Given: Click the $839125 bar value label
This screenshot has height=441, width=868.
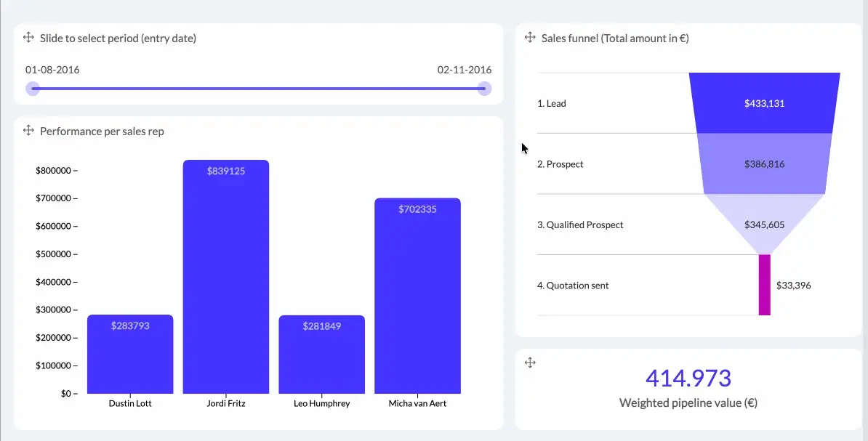Looking at the screenshot, I should pos(226,171).
